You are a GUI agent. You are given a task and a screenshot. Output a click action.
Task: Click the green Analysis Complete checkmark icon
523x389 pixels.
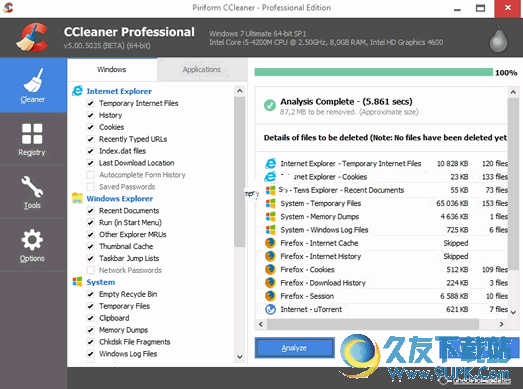click(x=270, y=105)
